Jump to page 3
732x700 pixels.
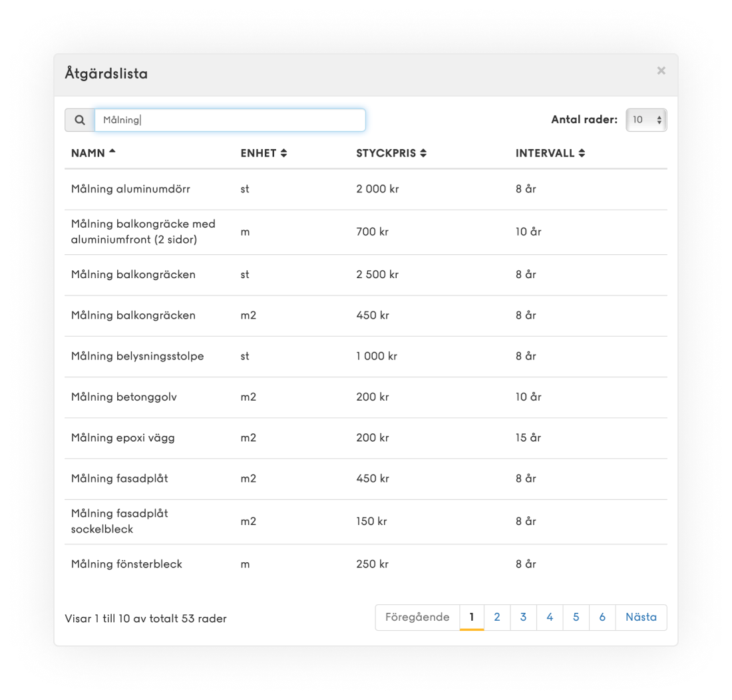(x=523, y=617)
